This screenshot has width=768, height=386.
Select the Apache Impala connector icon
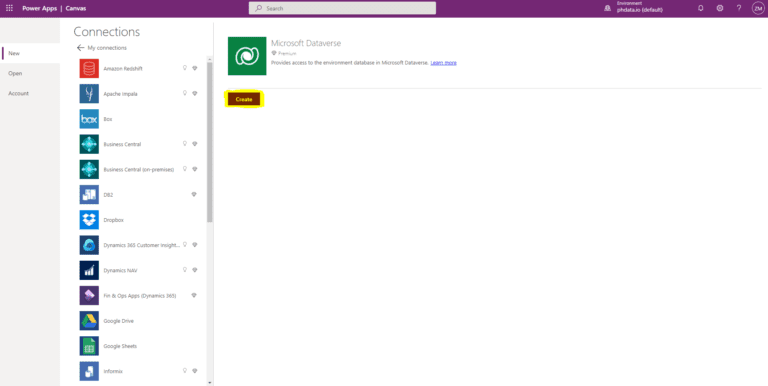(x=89, y=94)
